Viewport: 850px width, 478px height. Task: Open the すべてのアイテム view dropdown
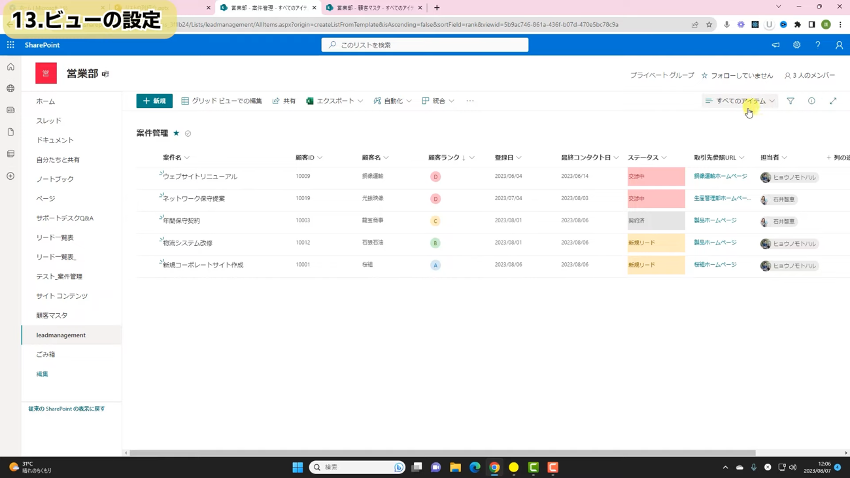(740, 101)
